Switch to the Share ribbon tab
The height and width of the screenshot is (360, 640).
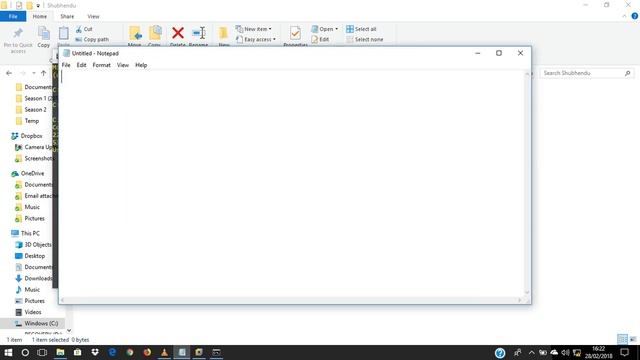pos(67,16)
